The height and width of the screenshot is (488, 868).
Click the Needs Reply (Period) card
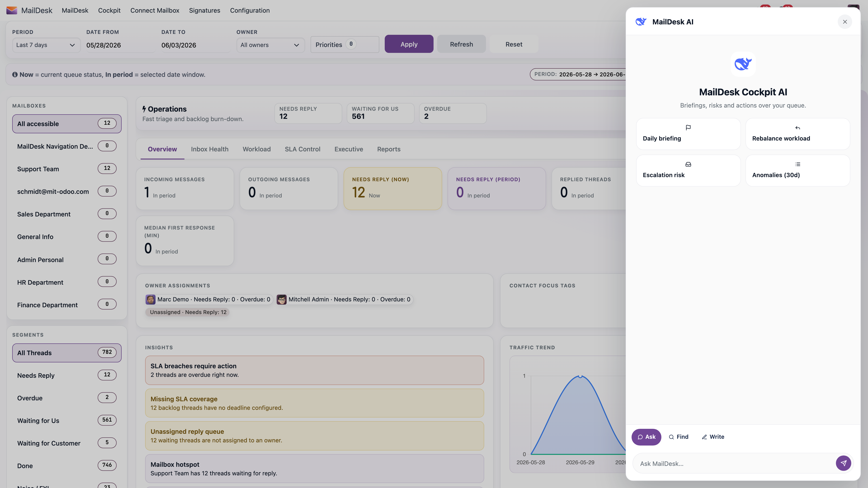497,189
